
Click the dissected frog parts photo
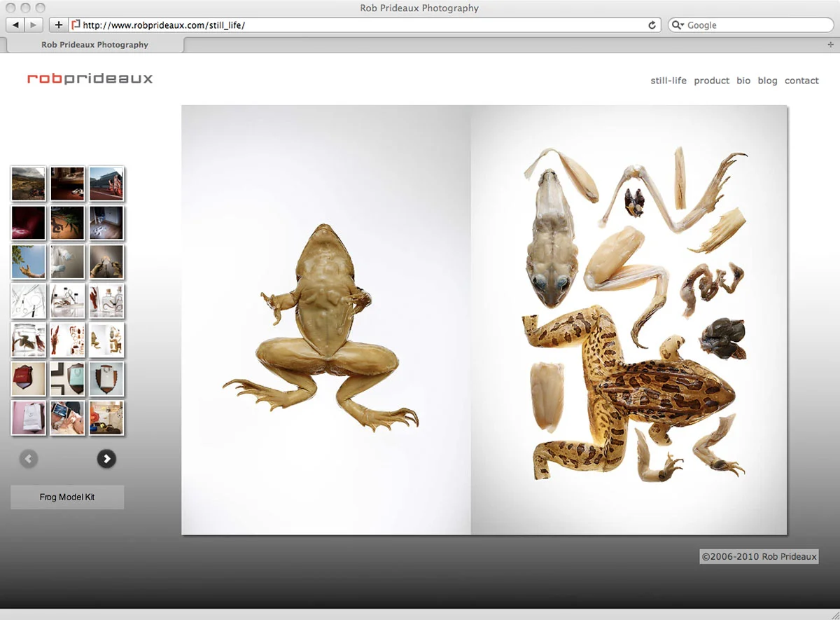pos(629,320)
